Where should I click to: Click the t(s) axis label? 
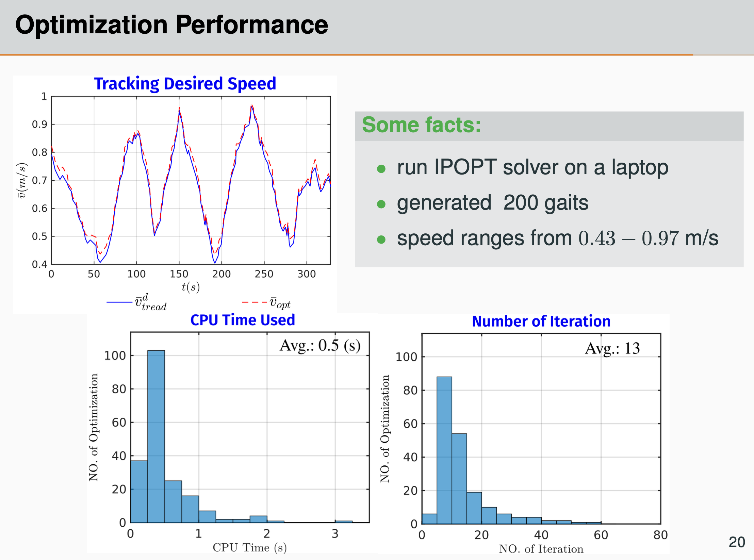tap(191, 287)
